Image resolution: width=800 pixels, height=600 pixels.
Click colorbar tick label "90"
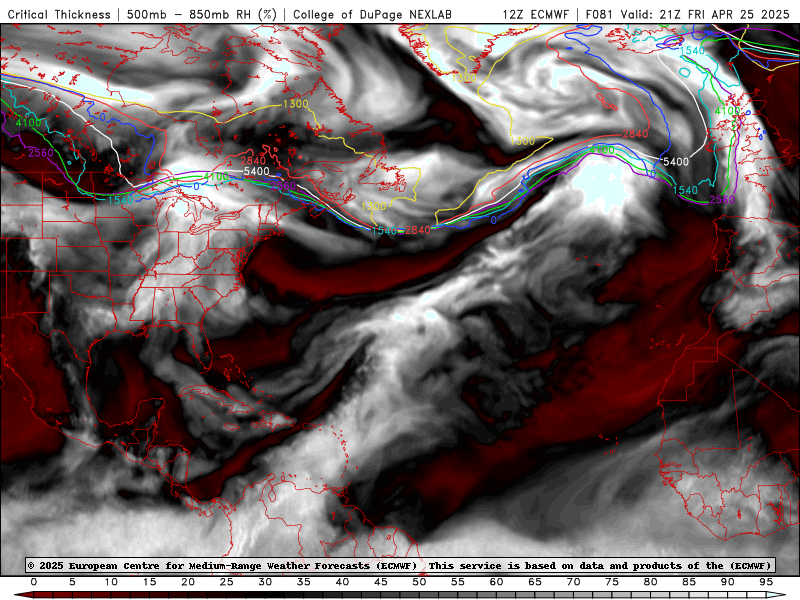pos(728,582)
